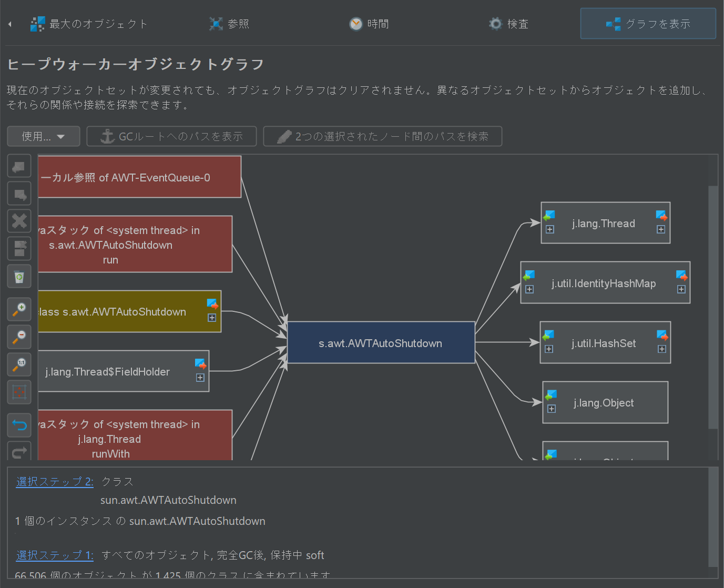This screenshot has width=724, height=588.
Task: Expand plus box on j.lang.Object node
Action: tap(552, 409)
